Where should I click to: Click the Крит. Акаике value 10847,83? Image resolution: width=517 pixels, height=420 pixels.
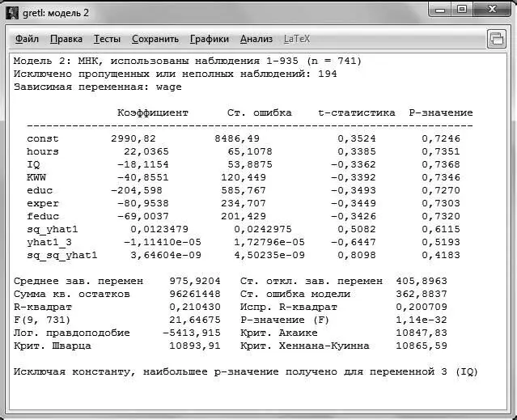422,333
